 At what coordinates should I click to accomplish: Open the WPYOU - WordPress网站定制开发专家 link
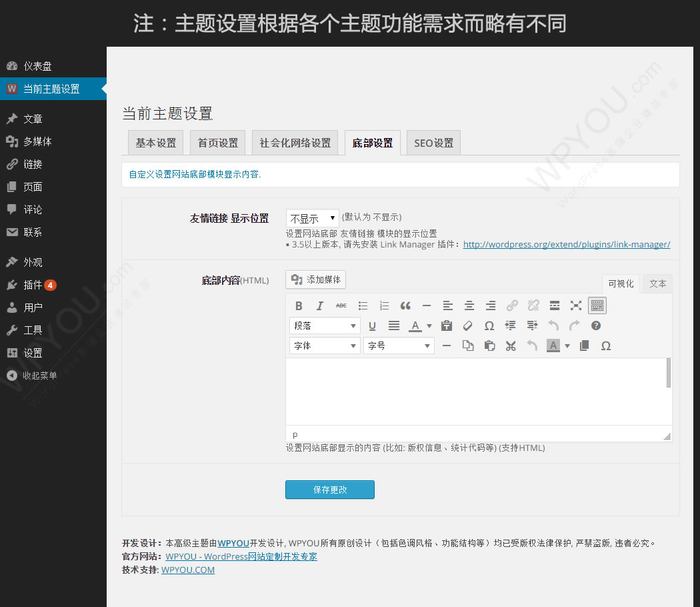241,556
